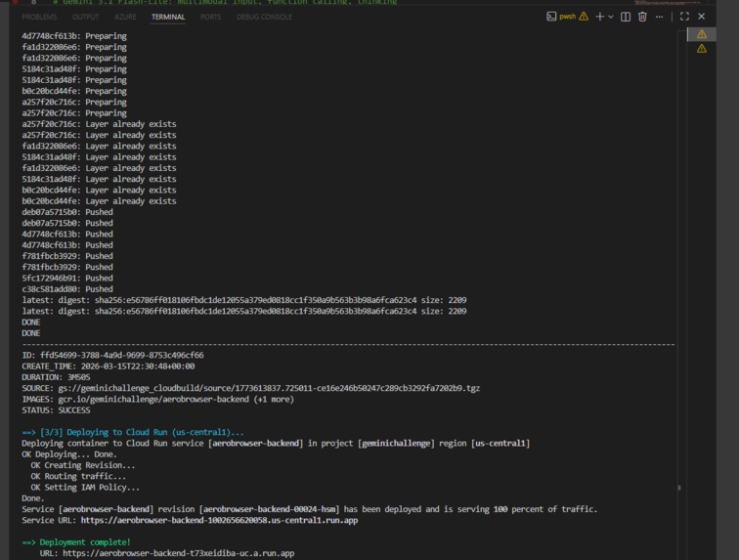
Task: Click the '==> Deployment complete!' message
Action: pos(76,542)
